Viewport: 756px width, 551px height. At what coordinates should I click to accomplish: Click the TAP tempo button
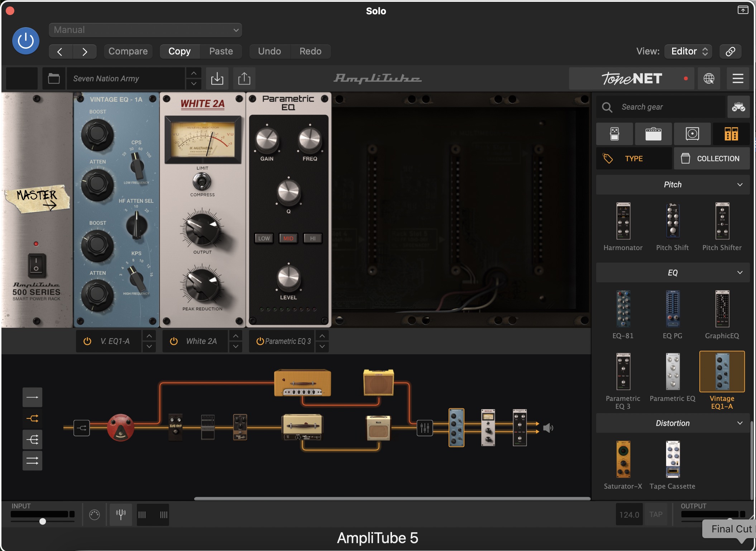point(656,514)
